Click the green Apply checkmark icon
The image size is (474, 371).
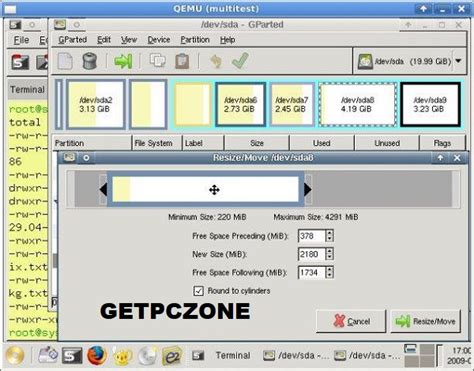(x=240, y=61)
